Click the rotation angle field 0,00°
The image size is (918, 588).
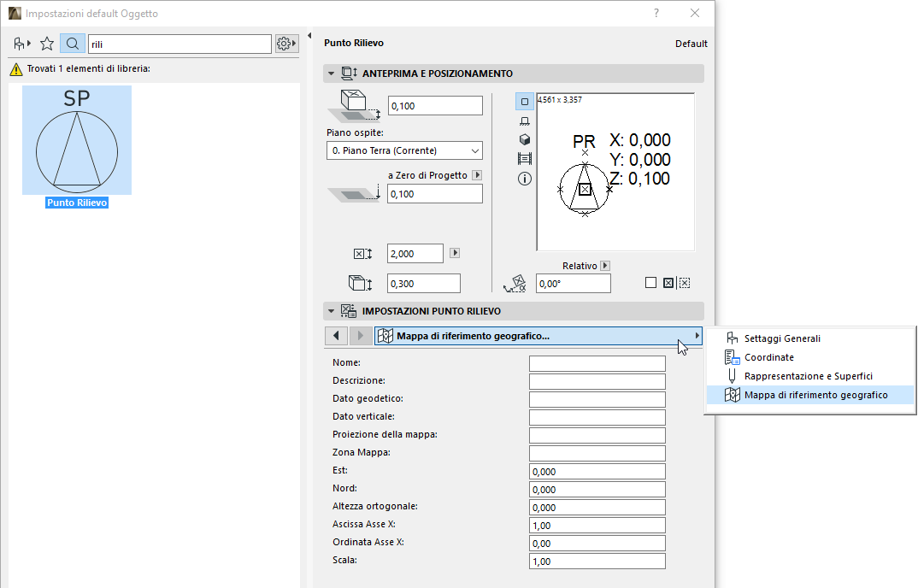(574, 284)
